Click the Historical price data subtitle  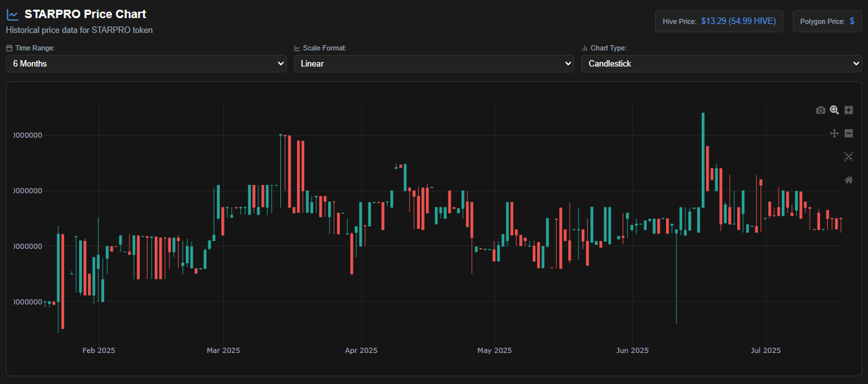pyautogui.click(x=79, y=30)
